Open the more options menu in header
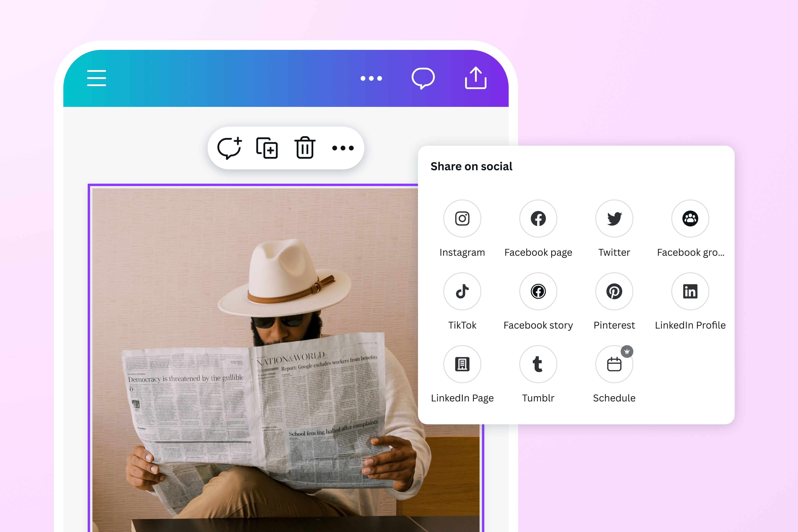 coord(371,78)
